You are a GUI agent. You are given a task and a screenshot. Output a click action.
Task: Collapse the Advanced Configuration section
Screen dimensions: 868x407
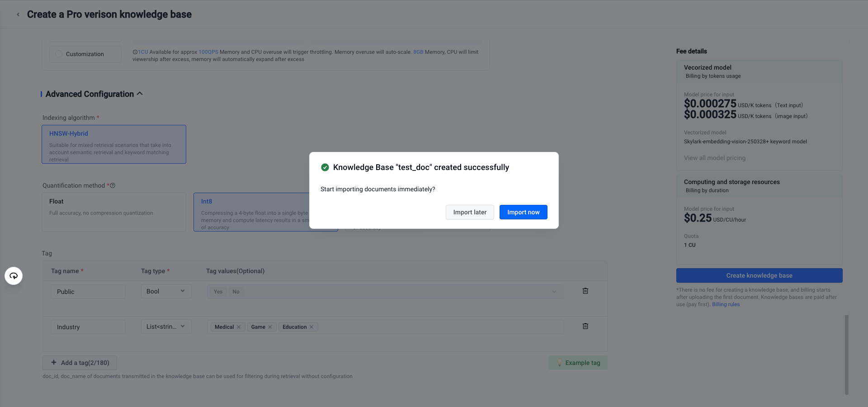[x=140, y=94]
